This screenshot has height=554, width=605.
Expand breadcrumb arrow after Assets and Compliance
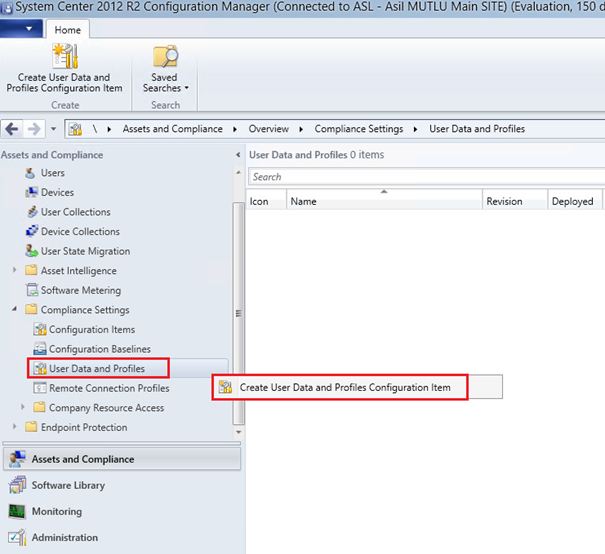pos(235,129)
